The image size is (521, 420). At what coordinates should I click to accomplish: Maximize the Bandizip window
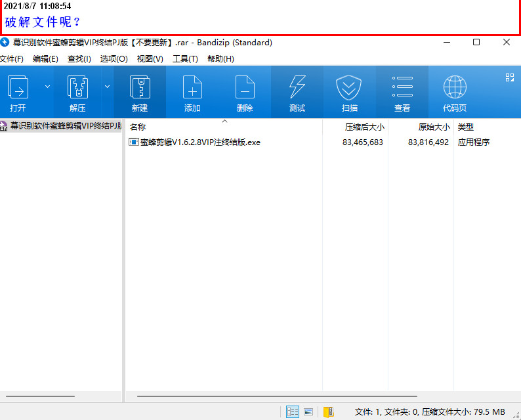tap(476, 42)
